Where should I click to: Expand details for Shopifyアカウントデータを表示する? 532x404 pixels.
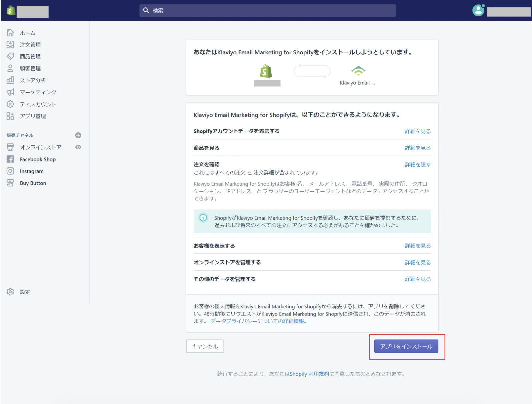[x=418, y=131]
